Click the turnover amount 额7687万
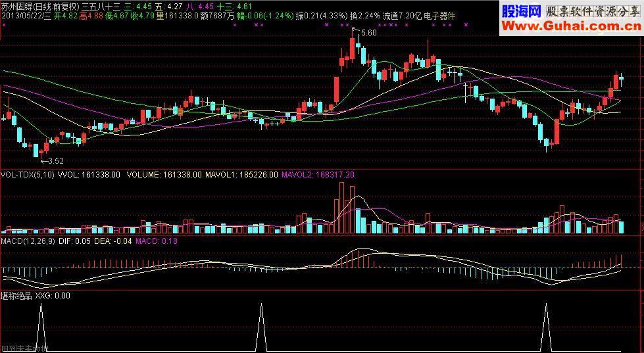Screen dimensions: 644x353 (218, 16)
